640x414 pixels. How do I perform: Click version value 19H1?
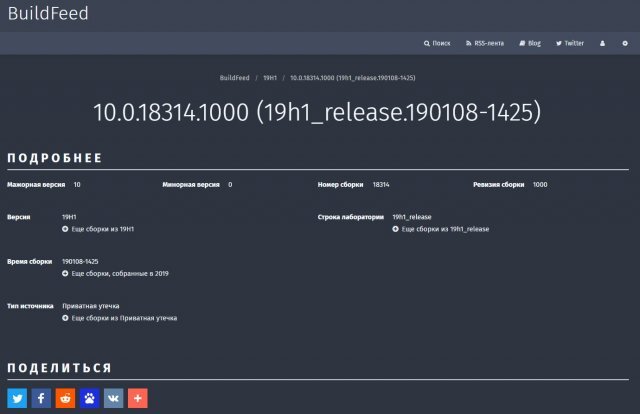click(69, 217)
